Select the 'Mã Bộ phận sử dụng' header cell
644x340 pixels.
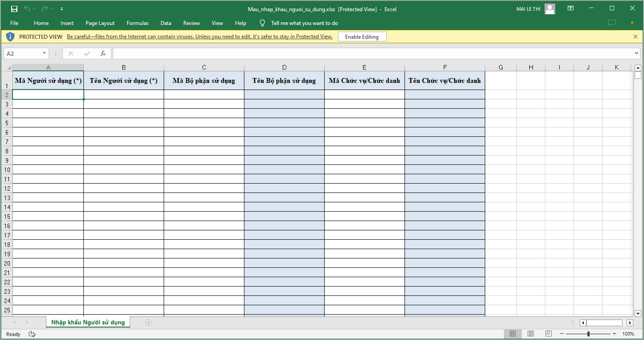pyautogui.click(x=204, y=81)
